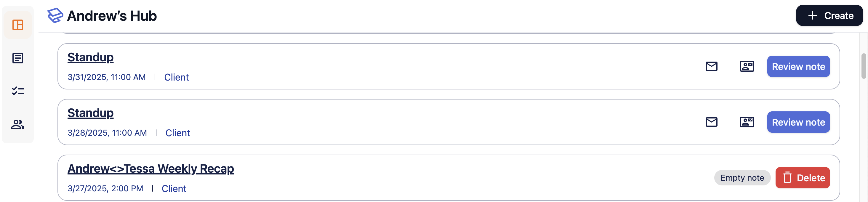The width and height of the screenshot is (868, 202).
Task: Click Client label on 3/28 Standup
Action: pyautogui.click(x=177, y=133)
